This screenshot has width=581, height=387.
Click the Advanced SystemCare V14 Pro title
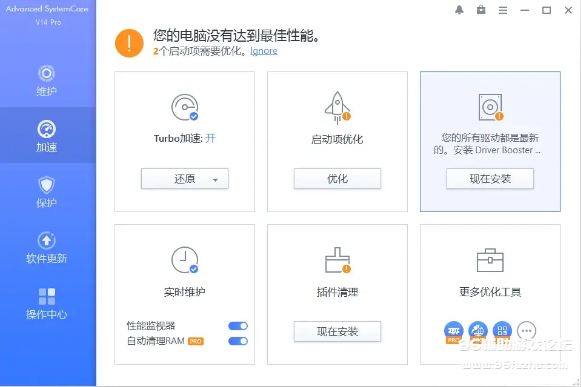(x=47, y=15)
